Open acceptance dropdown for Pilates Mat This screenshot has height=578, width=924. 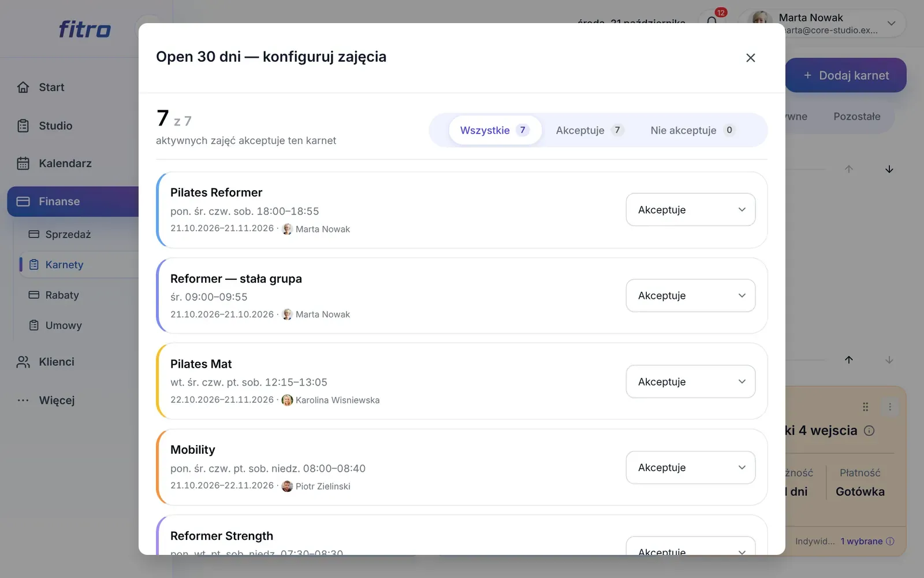[x=691, y=381]
